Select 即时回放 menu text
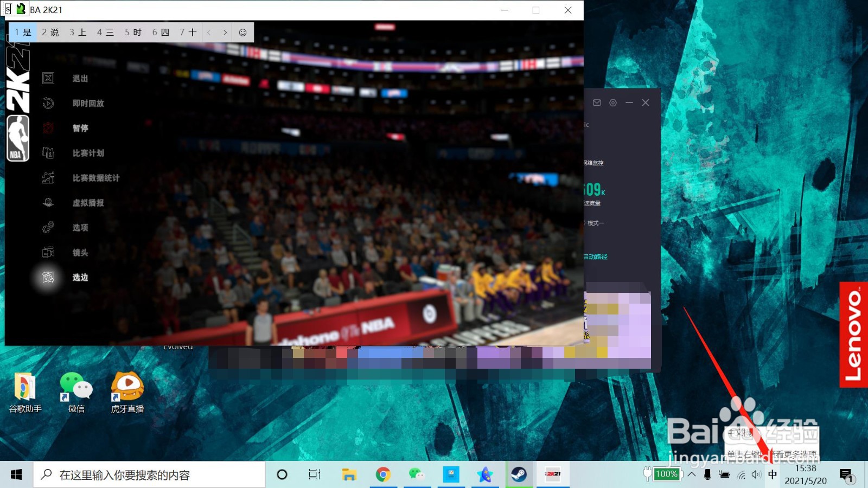Screen dimensions: 868x488 coord(88,104)
